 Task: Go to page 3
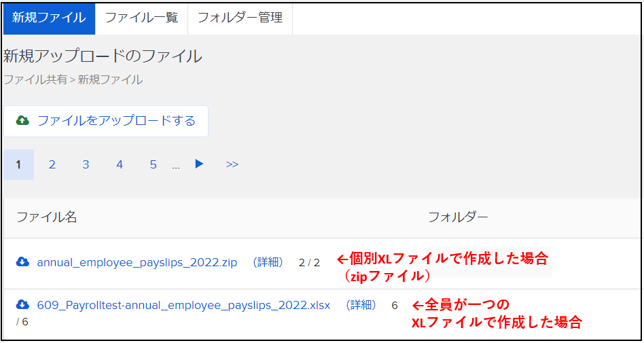coord(86,164)
